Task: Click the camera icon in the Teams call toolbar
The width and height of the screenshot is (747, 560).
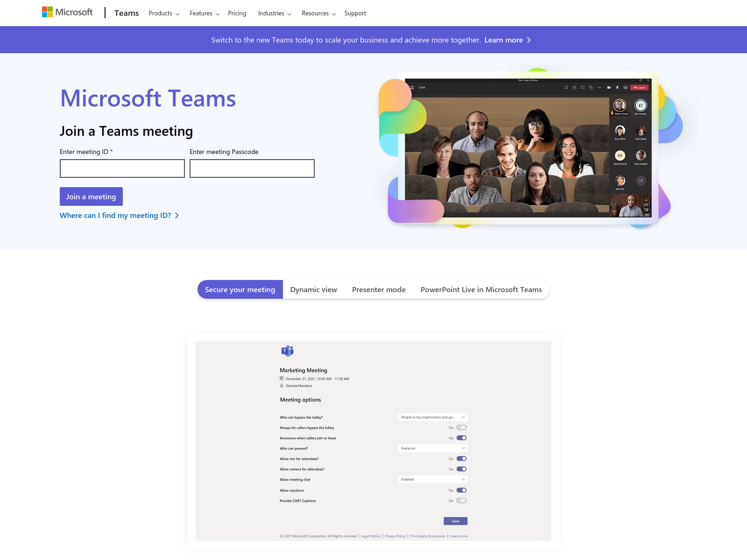Action: (609, 87)
